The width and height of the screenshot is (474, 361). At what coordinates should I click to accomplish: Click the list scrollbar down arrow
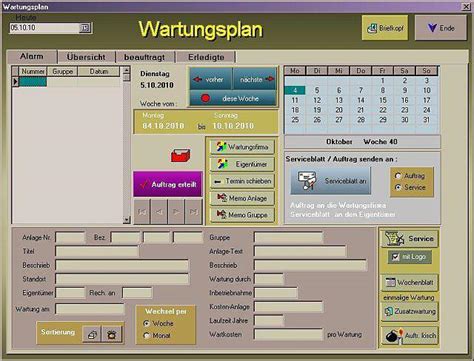point(126,219)
